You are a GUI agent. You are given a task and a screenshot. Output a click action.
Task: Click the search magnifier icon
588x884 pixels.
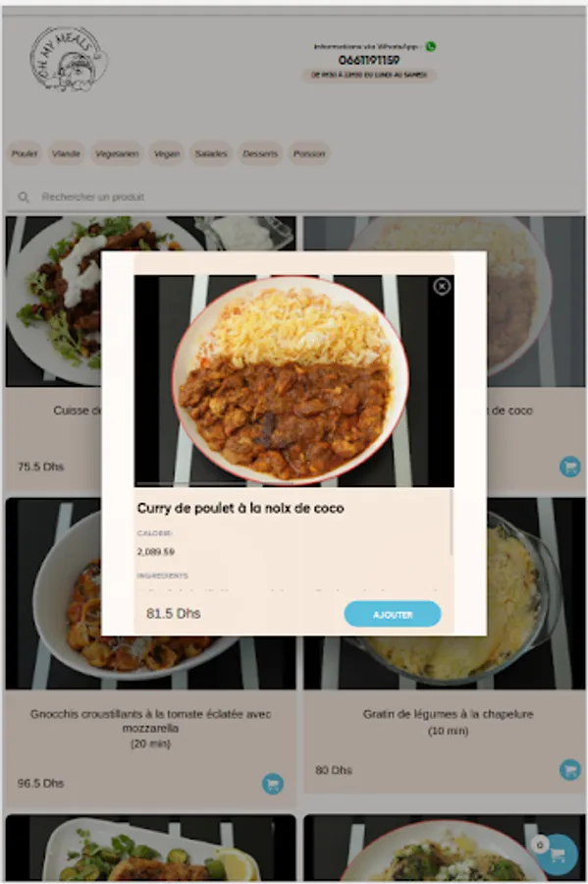point(24,196)
